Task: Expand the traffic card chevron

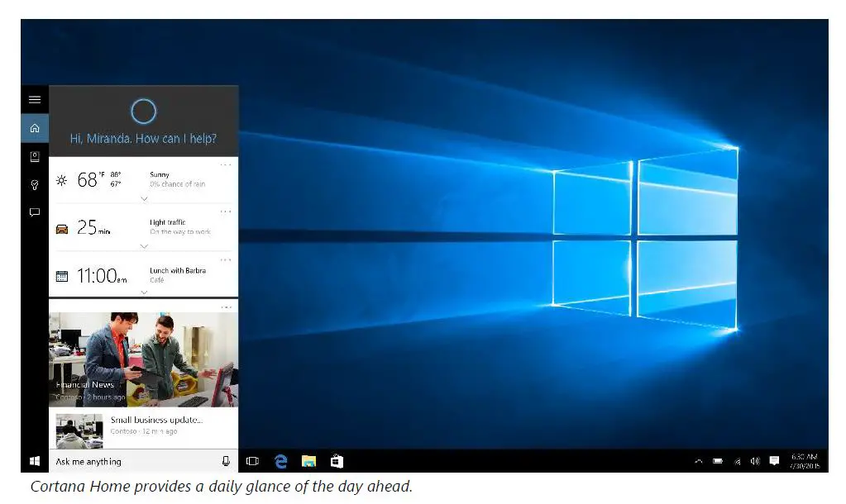Action: (144, 246)
